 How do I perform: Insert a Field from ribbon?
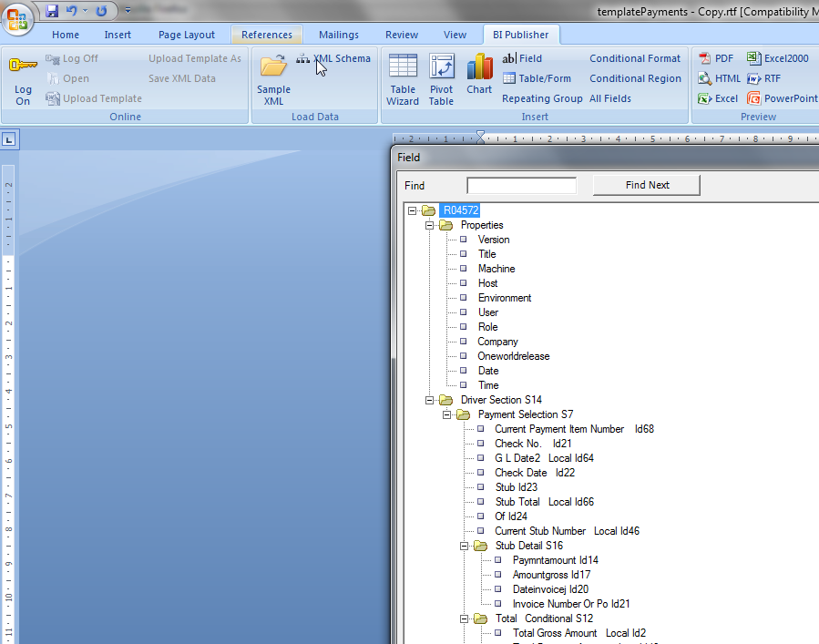(522, 58)
